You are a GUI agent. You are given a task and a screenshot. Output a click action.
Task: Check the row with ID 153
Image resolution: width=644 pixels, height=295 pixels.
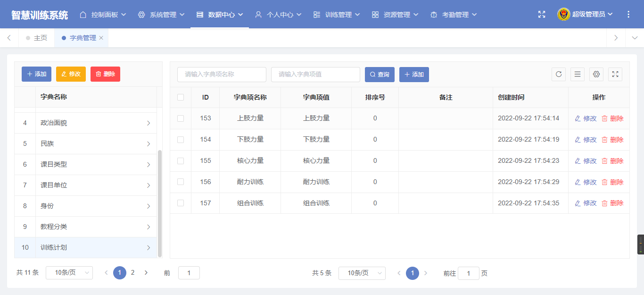[x=181, y=118]
